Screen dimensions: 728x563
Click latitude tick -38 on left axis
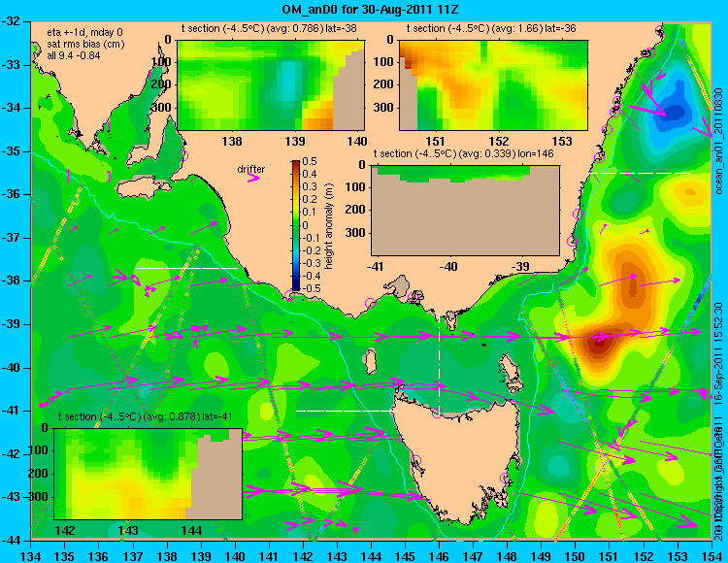pos(11,281)
